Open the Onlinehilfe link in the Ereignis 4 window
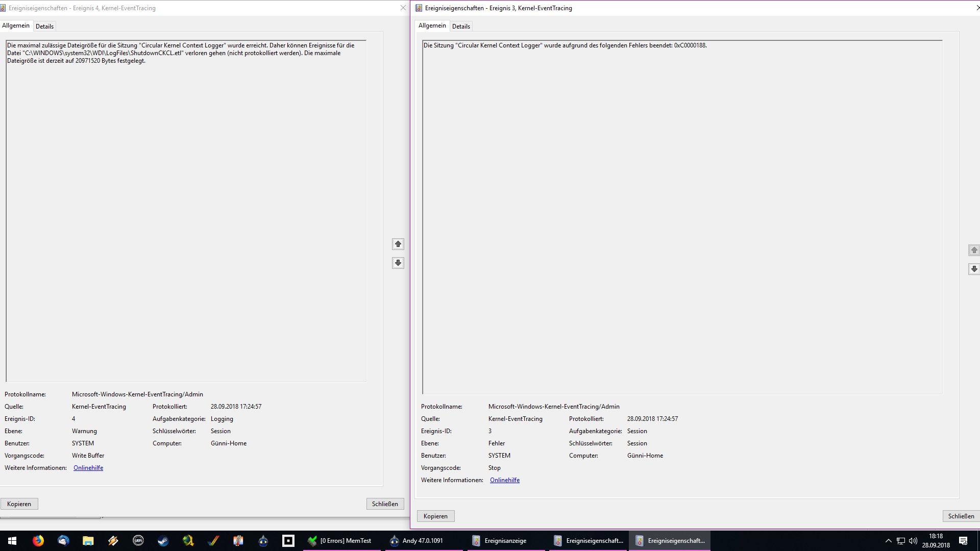The height and width of the screenshot is (551, 980). click(88, 468)
